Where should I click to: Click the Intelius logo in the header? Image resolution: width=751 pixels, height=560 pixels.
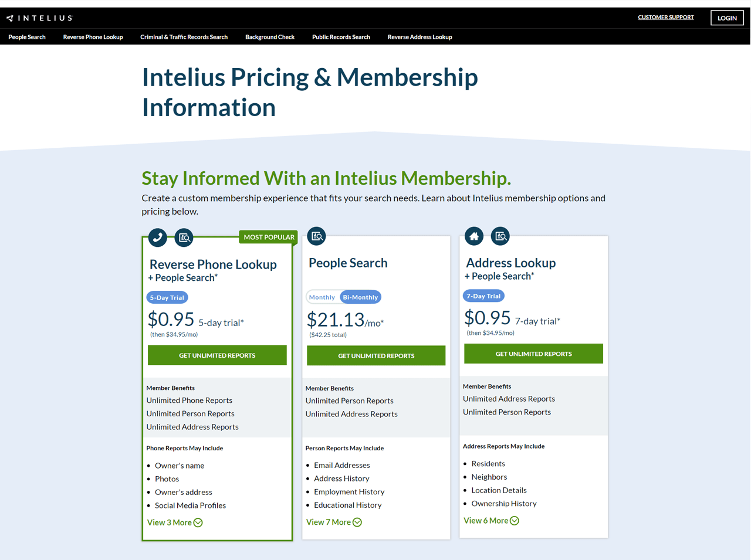click(39, 18)
